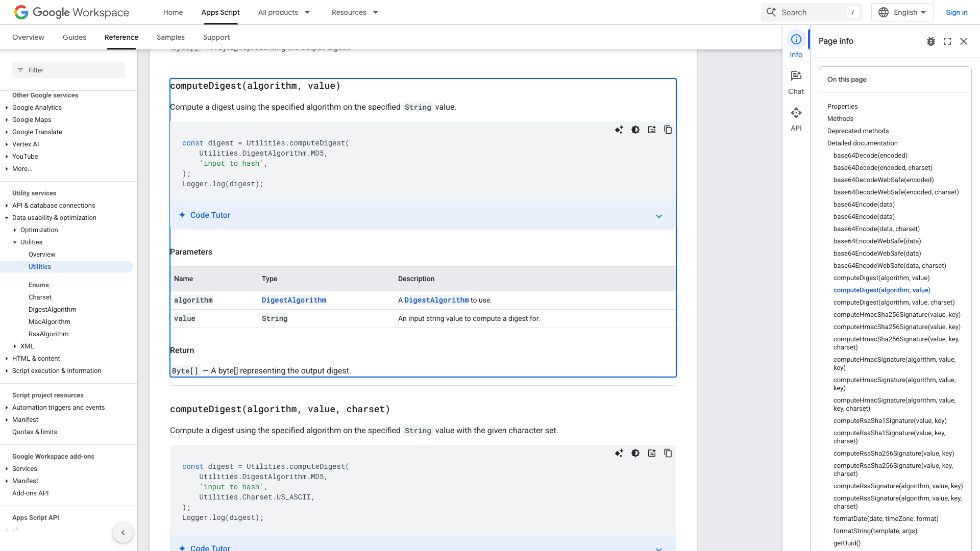Expand Automation triggers and events
Viewport: 980px width, 551px height.
[x=7, y=408]
